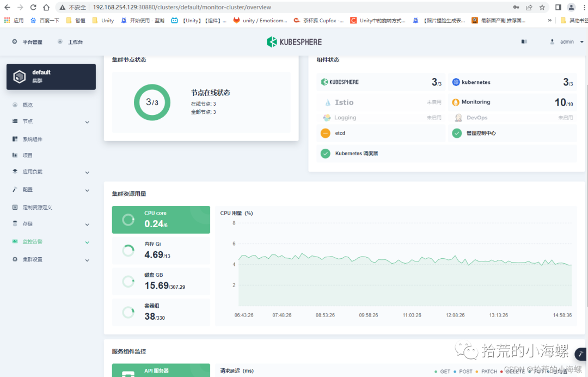This screenshot has width=588, height=377.
Task: Click the 在线节点: 3 text
Action: pos(203,104)
